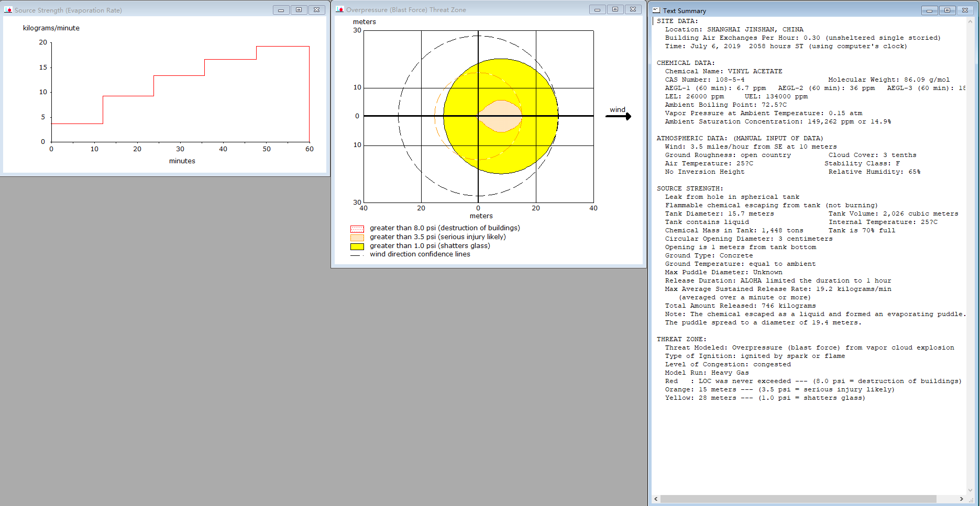Maximize the Source Strength window
Screen dimensions: 980x506
coord(299,10)
